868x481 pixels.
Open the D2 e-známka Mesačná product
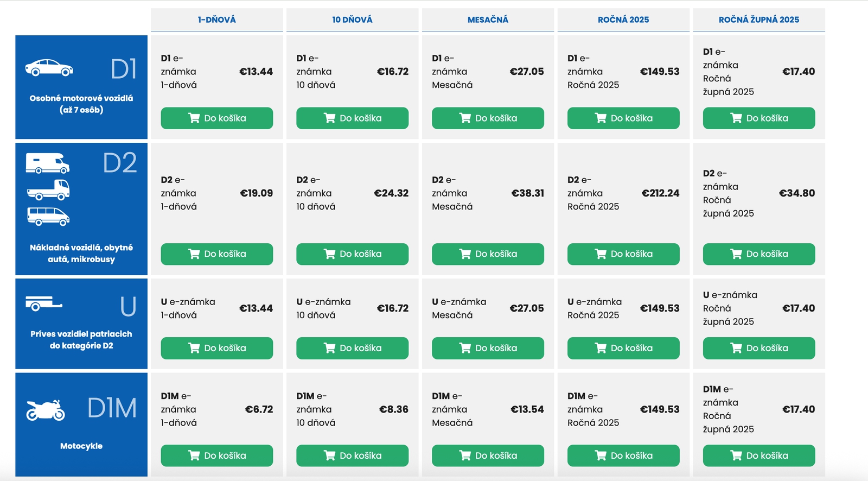452,193
